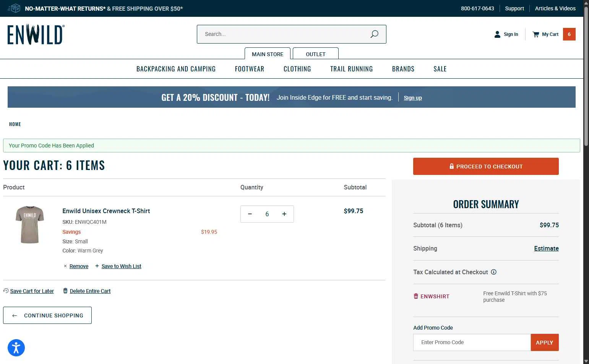Open the Brands menu
This screenshot has height=364, width=589.
403,69
